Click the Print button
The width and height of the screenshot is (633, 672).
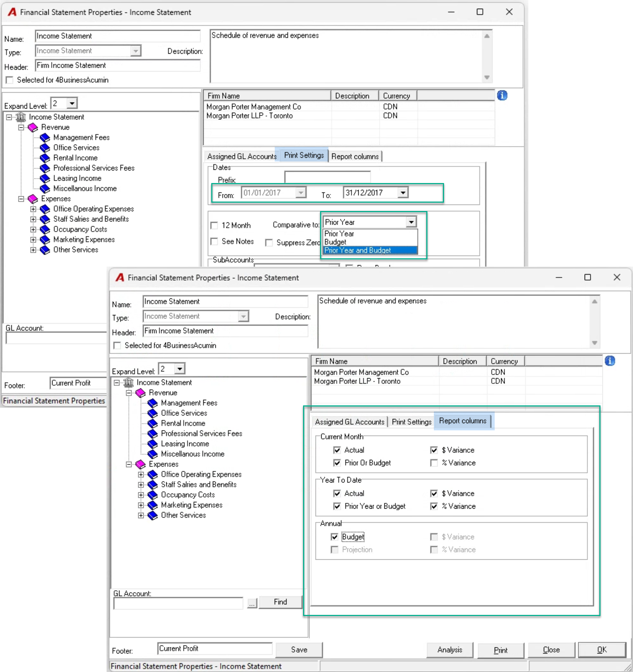point(501,650)
